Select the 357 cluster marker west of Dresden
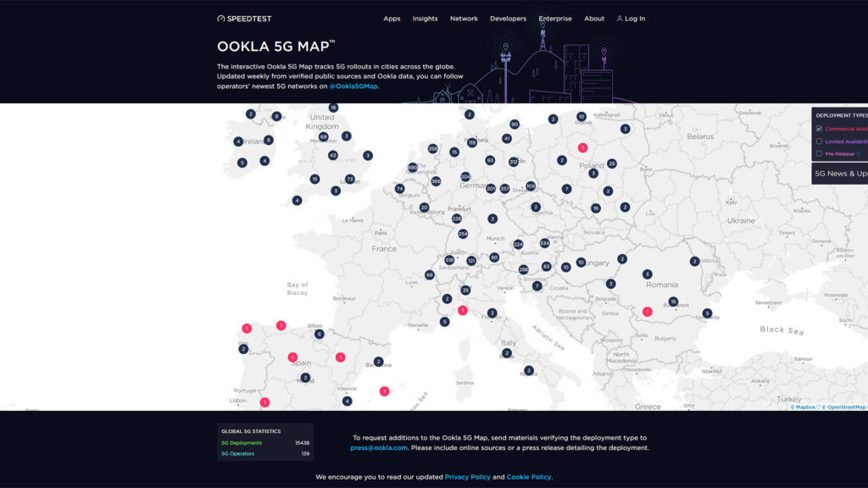 click(x=505, y=189)
